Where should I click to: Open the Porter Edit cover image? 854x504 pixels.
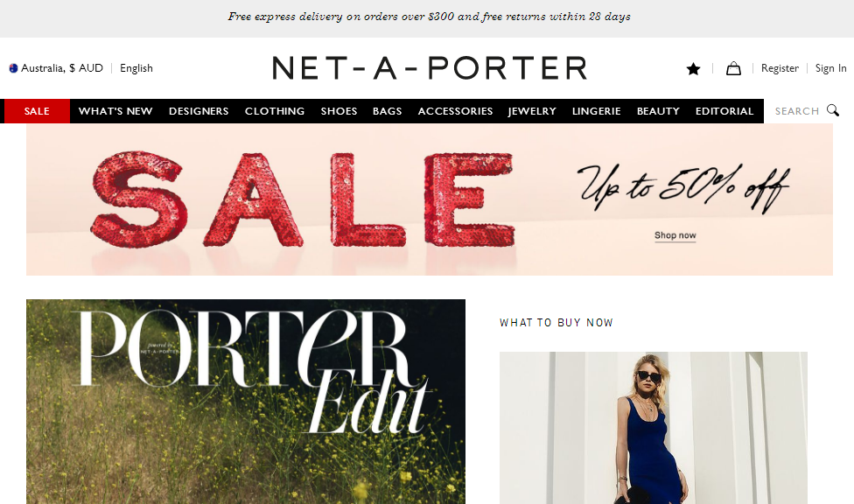246,402
